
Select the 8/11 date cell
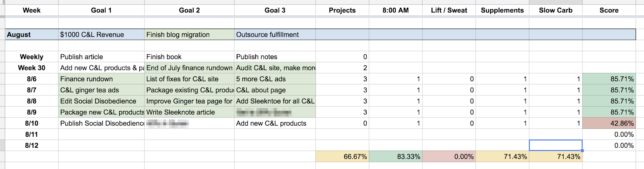pos(32,134)
